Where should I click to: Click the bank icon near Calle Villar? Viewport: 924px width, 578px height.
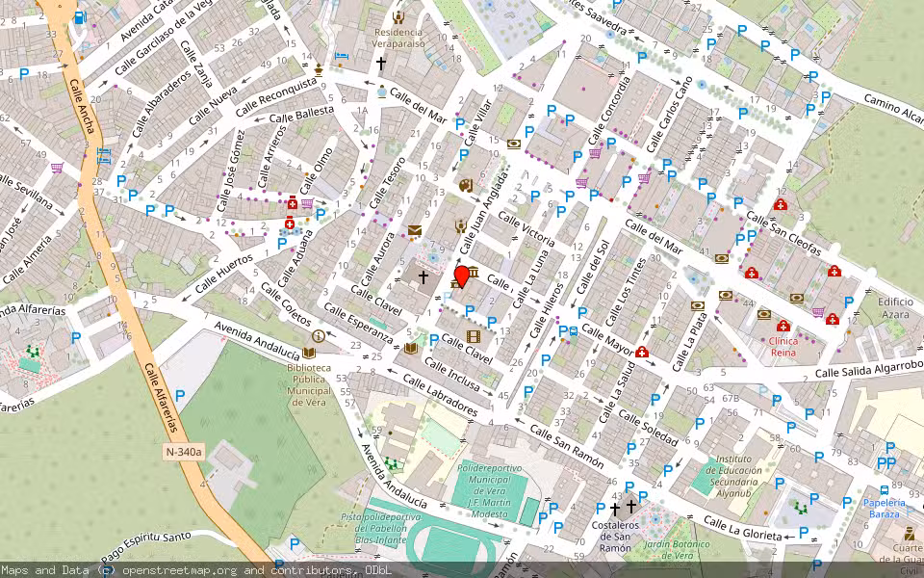tap(514, 144)
